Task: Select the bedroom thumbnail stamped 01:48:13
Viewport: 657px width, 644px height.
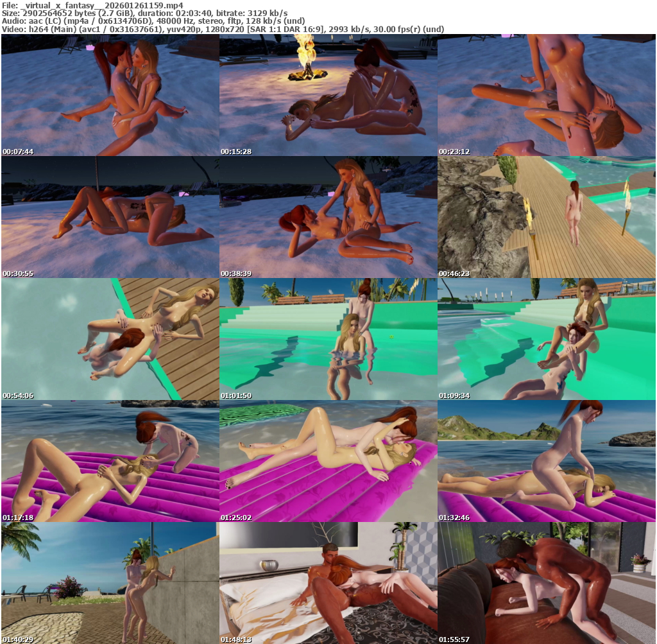Action: 328,583
